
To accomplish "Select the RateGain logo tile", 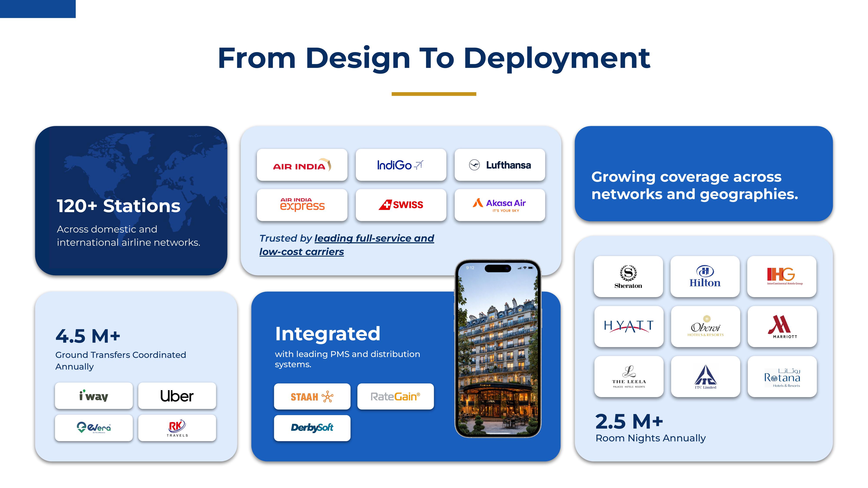I will (395, 396).
